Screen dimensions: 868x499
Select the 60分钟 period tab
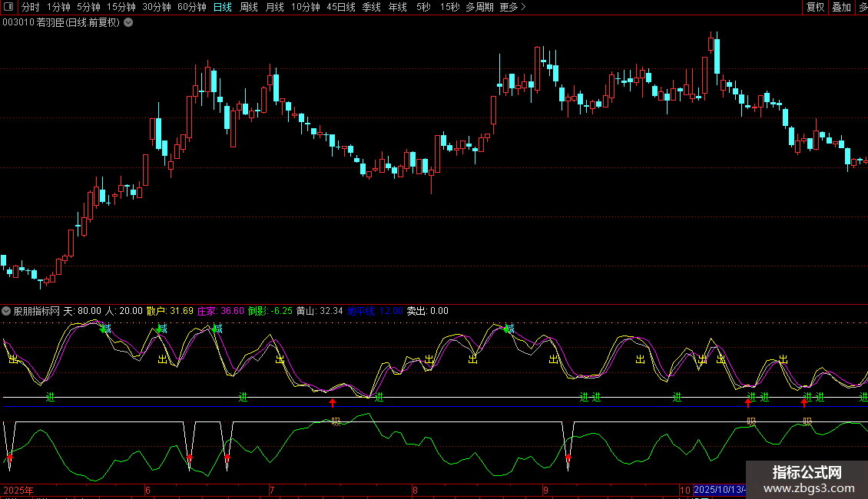[191, 7]
